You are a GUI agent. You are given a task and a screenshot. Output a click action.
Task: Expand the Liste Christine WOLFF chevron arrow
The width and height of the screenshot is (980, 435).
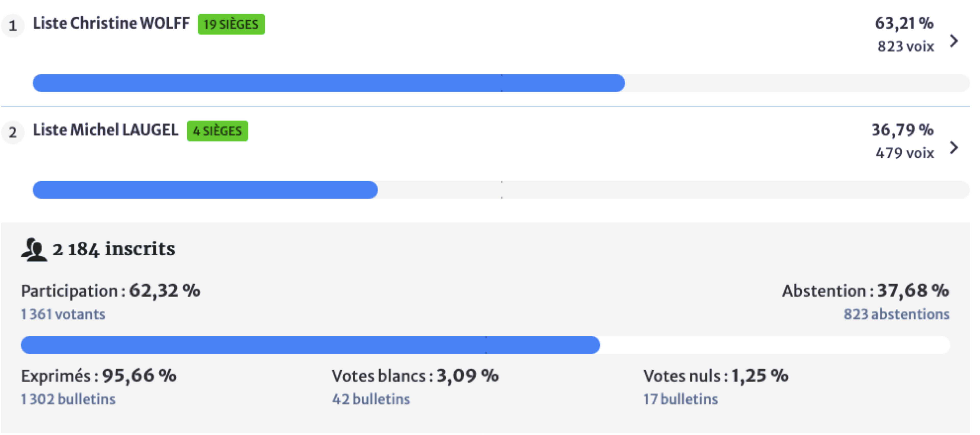954,41
